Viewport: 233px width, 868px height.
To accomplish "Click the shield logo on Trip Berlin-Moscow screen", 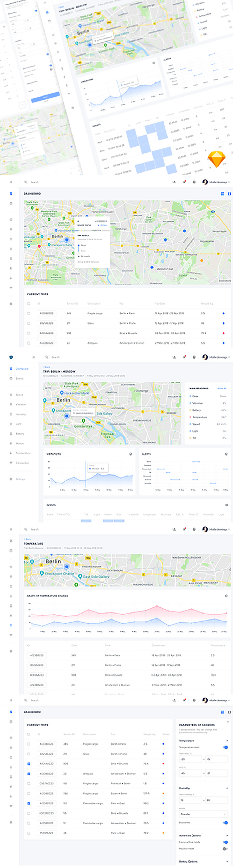I will (x=11, y=357).
